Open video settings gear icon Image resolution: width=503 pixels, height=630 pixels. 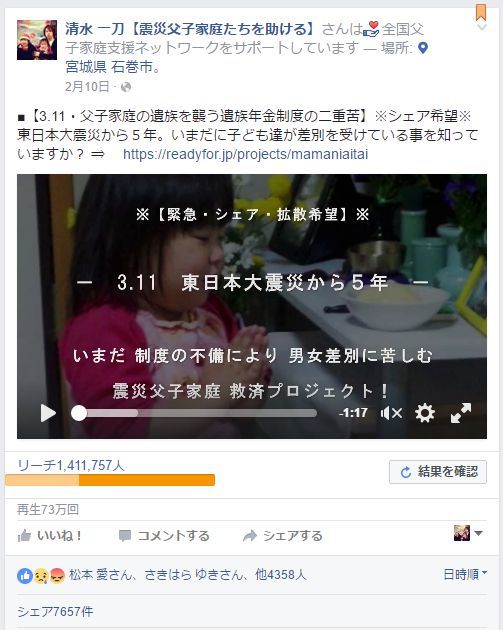425,413
